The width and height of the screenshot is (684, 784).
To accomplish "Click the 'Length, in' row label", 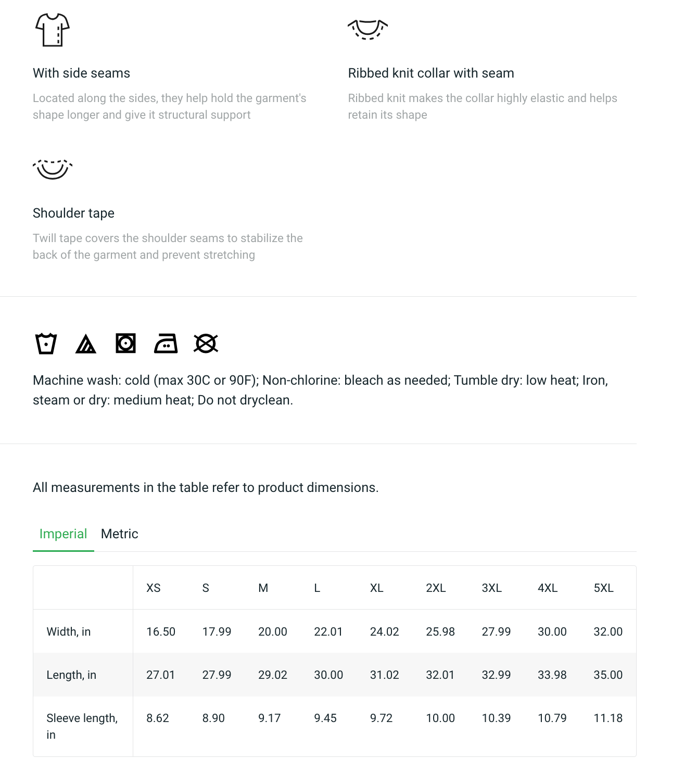I will coord(71,675).
